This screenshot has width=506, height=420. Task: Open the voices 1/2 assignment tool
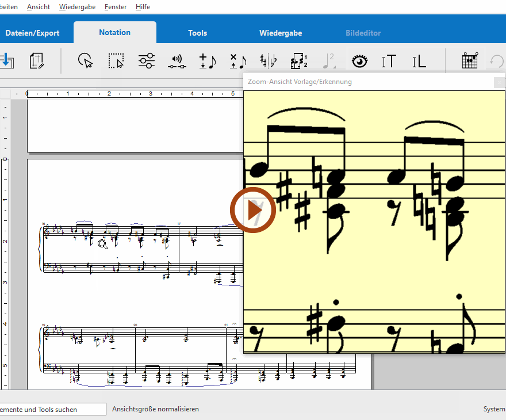tap(299, 60)
